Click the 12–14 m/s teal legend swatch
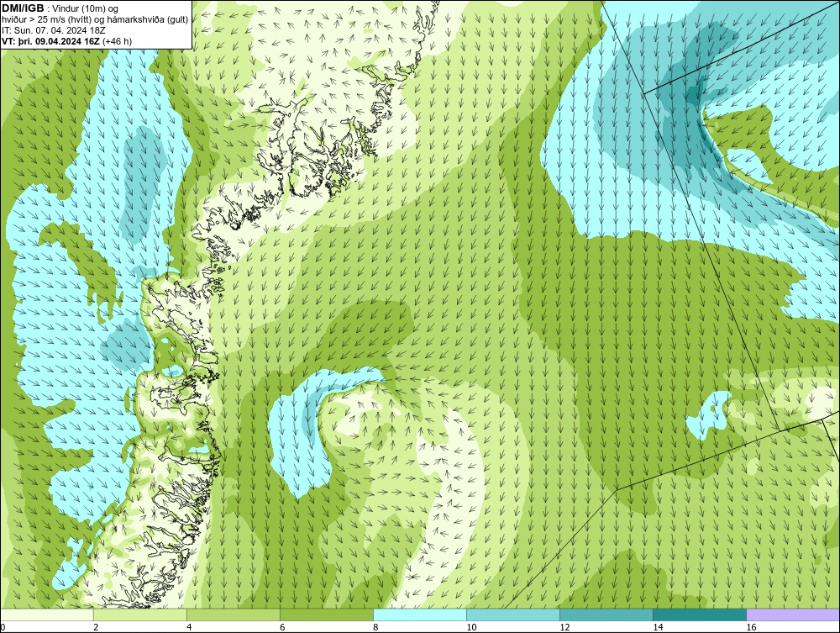This screenshot has width=840, height=633. (606, 615)
